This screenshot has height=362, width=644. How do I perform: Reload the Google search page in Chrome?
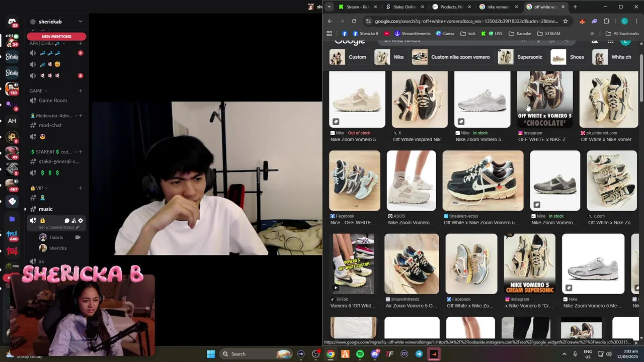[354, 21]
